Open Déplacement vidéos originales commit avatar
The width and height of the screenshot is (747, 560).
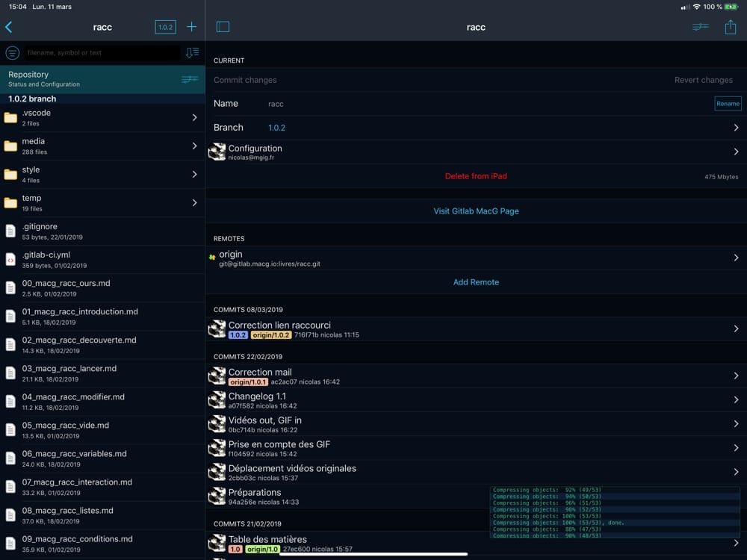pos(217,472)
